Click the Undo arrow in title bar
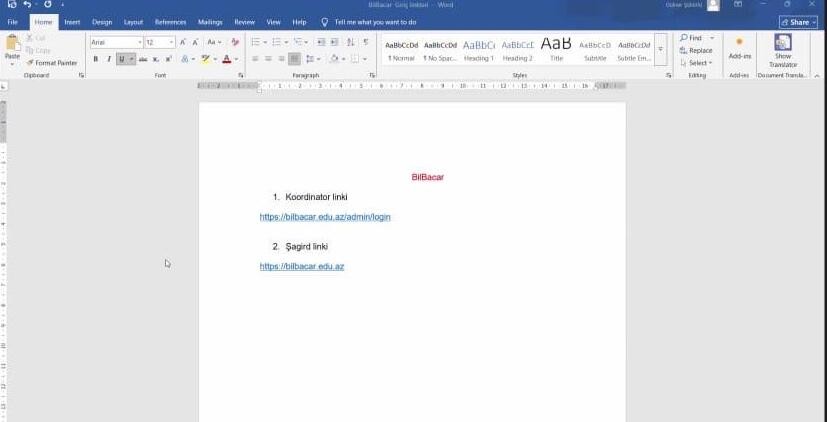This screenshot has width=827, height=422. click(27, 5)
